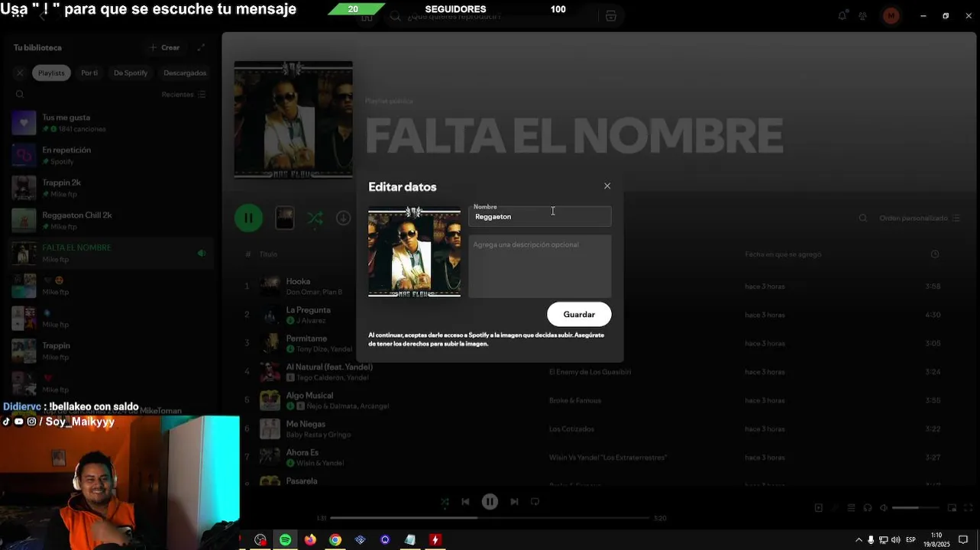Toggle shuffle in the bottom player bar
980x550 pixels.
point(445,502)
